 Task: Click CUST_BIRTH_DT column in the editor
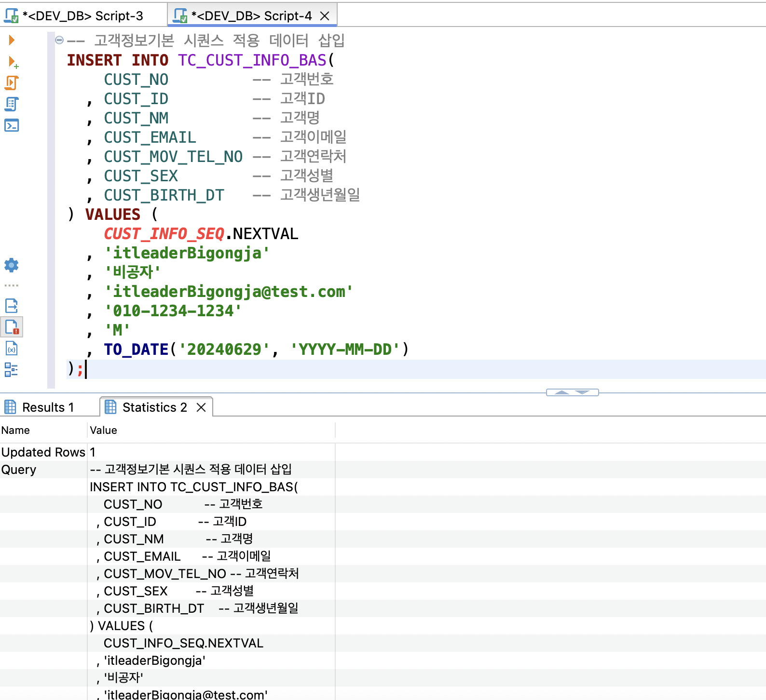click(164, 195)
